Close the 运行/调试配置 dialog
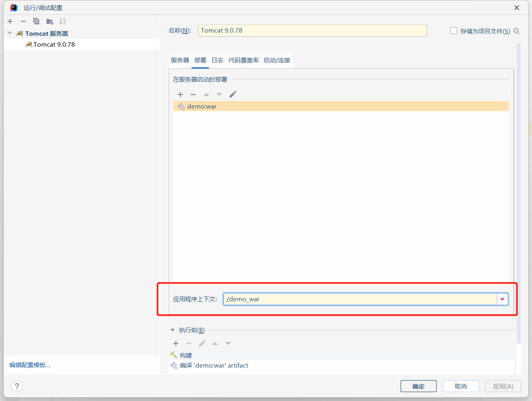 [x=517, y=8]
